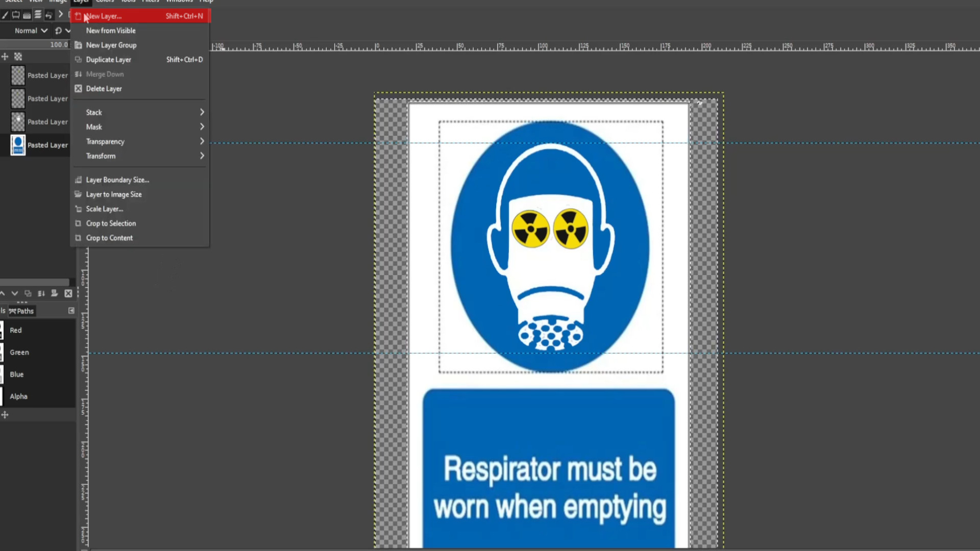Open the device status tab icon
The width and height of the screenshot is (980, 551).
(x=16, y=15)
